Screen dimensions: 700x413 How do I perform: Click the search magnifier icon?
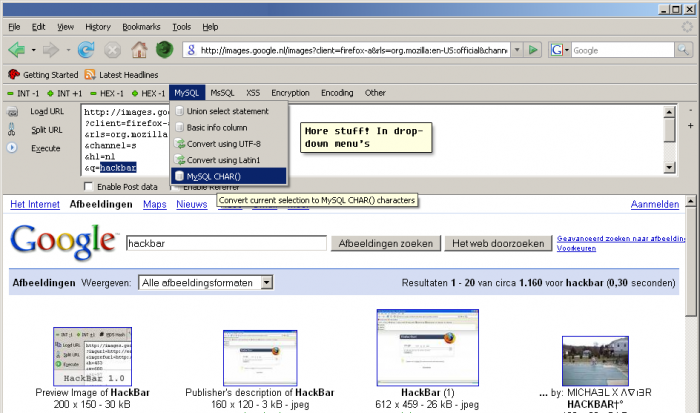[x=683, y=50]
